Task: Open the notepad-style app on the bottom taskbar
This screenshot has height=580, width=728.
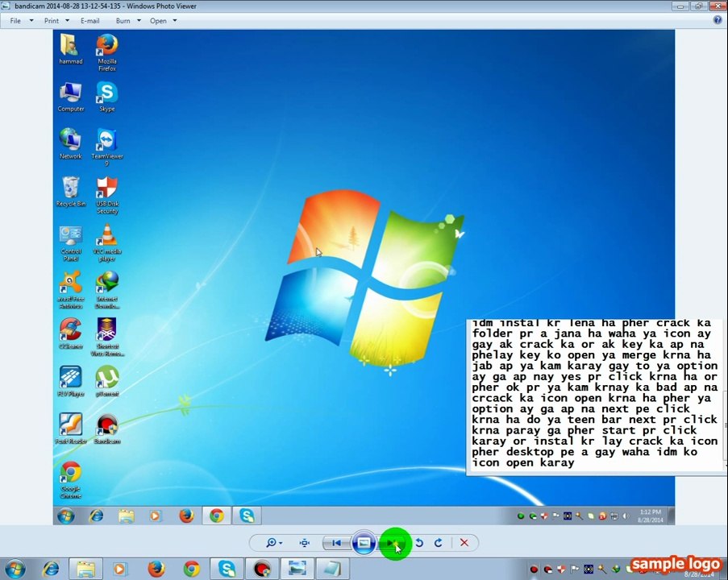Action: tap(332, 569)
